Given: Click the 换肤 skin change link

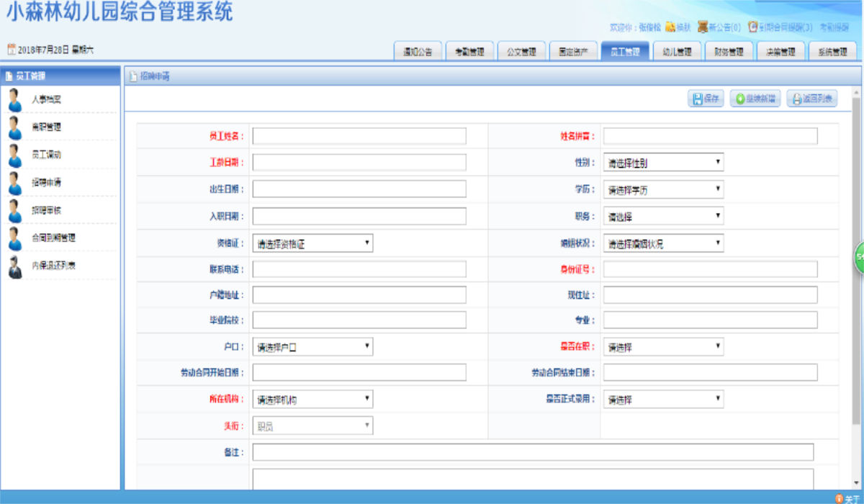Looking at the screenshot, I should coord(683,27).
